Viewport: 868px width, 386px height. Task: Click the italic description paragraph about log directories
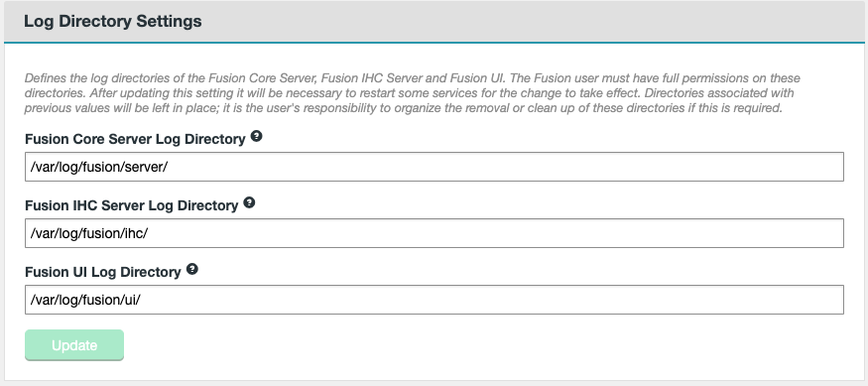[x=413, y=93]
